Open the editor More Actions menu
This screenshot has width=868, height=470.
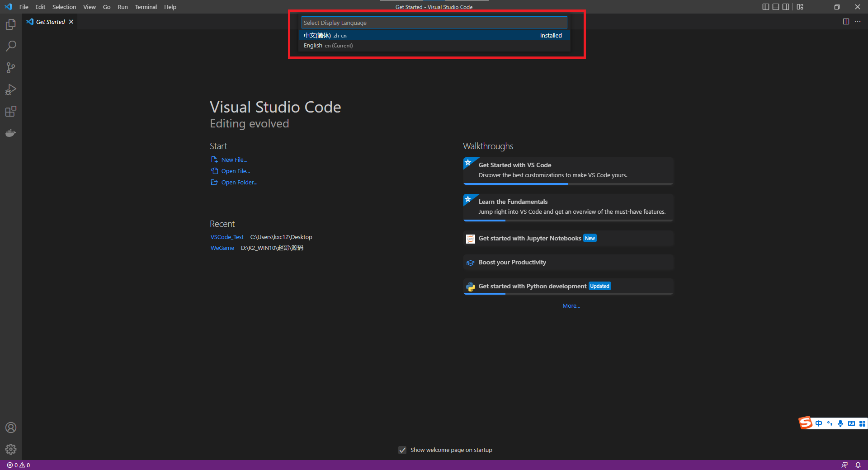(x=858, y=21)
